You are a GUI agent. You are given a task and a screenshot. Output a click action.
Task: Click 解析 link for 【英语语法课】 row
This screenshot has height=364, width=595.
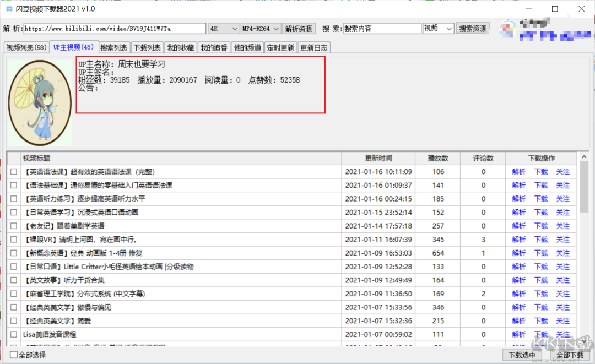(519, 172)
